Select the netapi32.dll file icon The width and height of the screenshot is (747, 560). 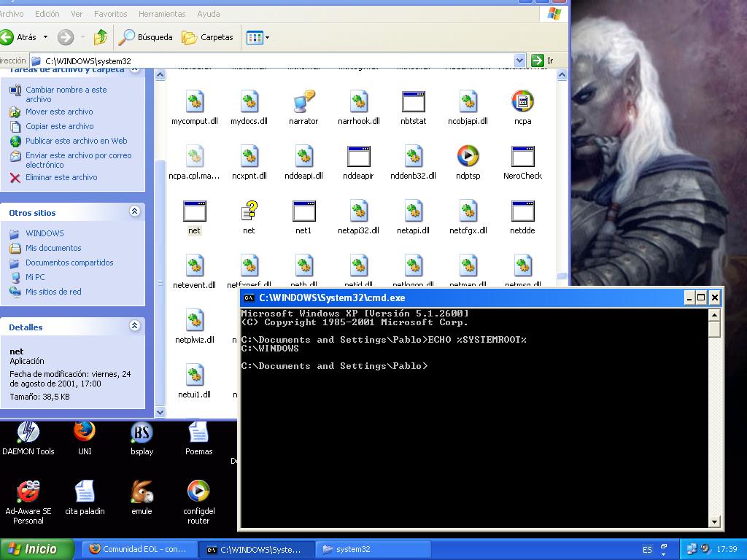point(359,211)
